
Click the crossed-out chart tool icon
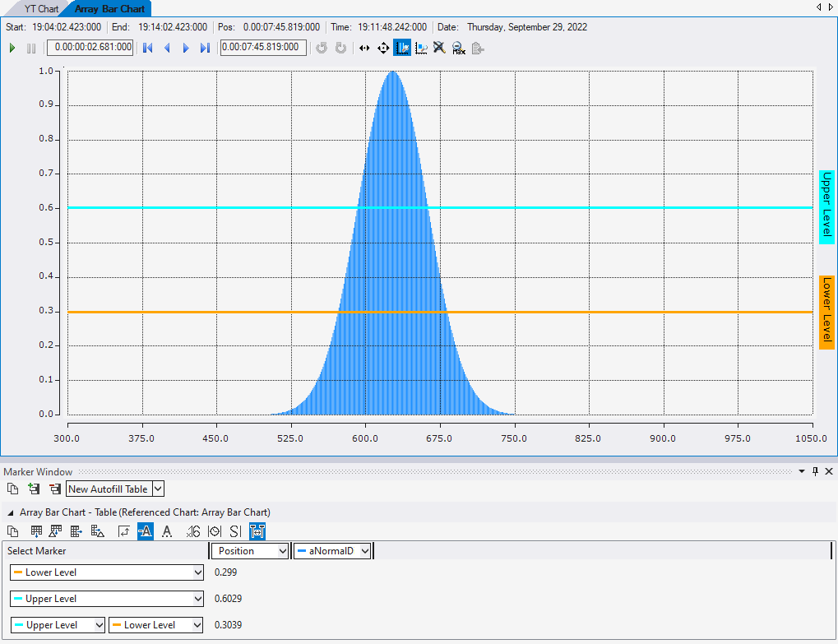(x=439, y=48)
